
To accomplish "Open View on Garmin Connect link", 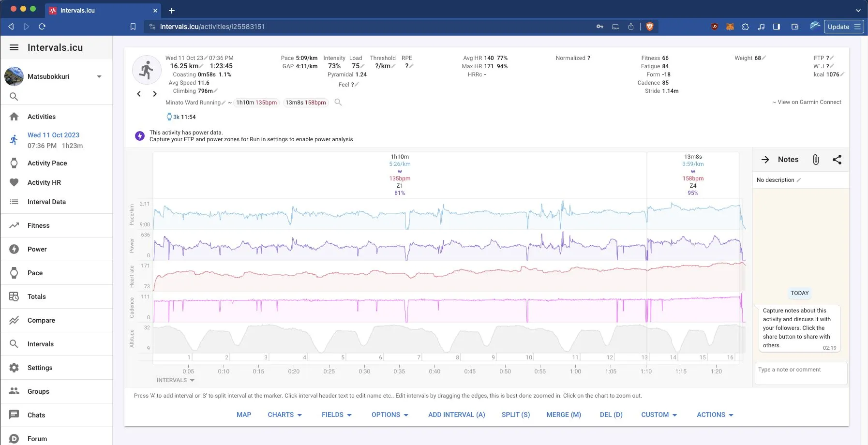I will (809, 102).
